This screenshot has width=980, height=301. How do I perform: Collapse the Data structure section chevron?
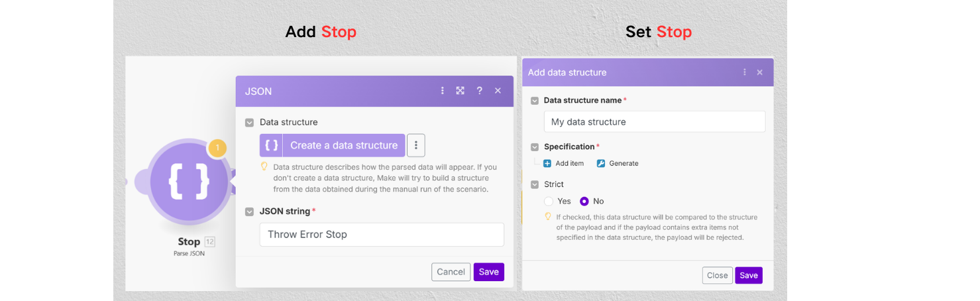click(x=249, y=123)
